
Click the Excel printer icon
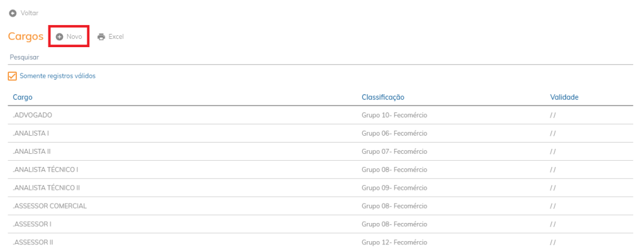click(x=101, y=37)
